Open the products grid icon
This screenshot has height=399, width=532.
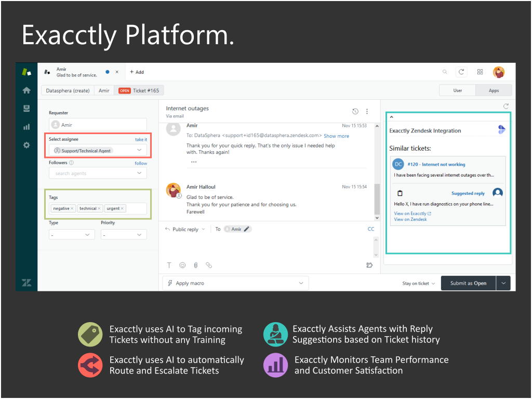pos(480,72)
